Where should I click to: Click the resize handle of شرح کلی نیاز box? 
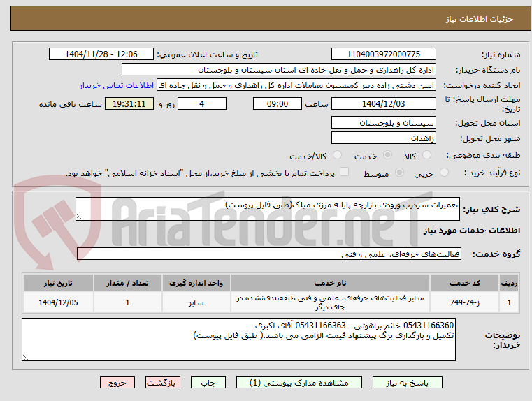[79, 217]
